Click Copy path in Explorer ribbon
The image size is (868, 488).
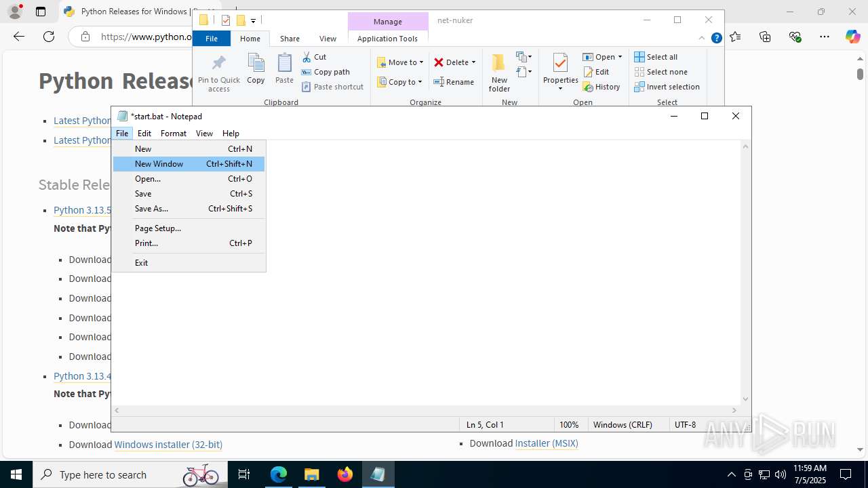pyautogui.click(x=325, y=72)
